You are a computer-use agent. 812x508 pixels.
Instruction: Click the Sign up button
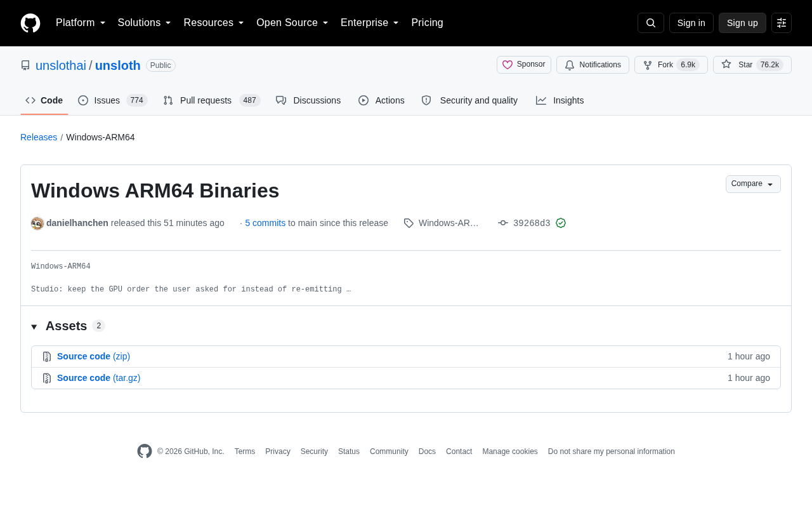pos(742,23)
